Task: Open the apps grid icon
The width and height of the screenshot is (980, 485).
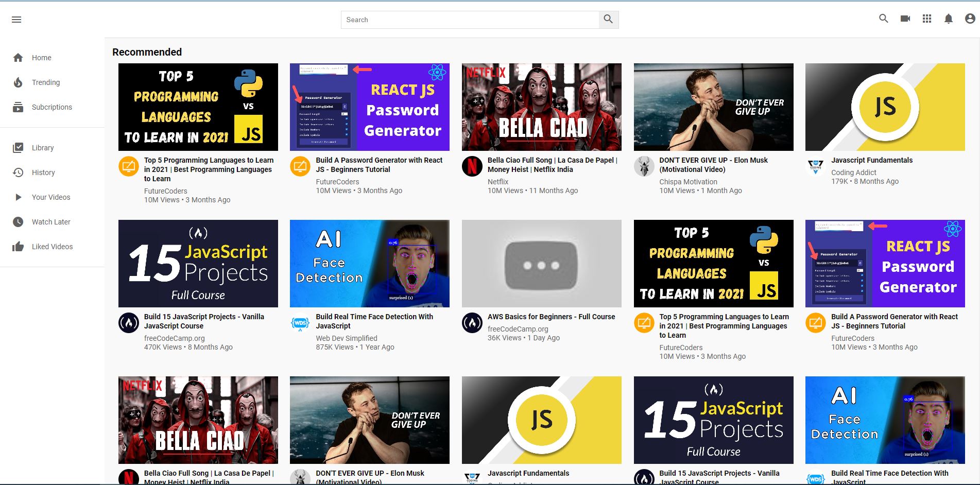Action: coord(927,19)
